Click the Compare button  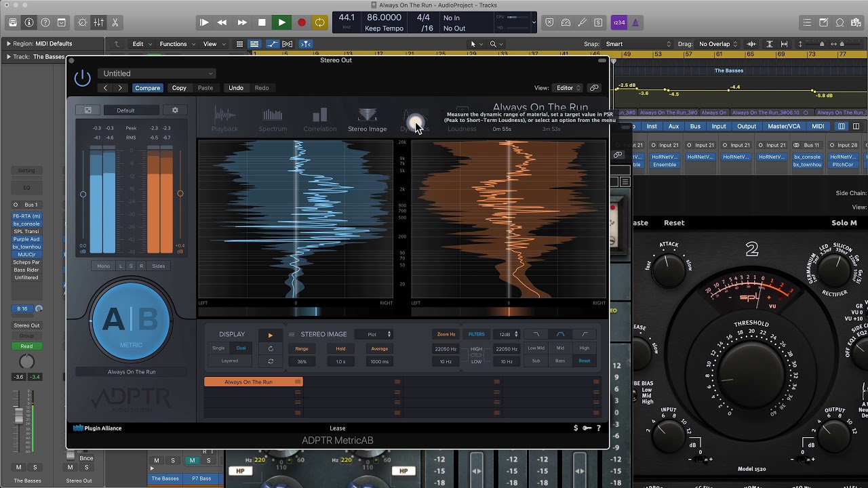click(x=147, y=88)
